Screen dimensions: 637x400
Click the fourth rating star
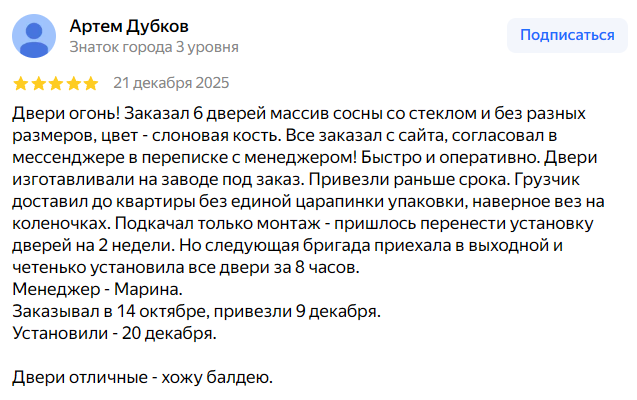pos(73,82)
